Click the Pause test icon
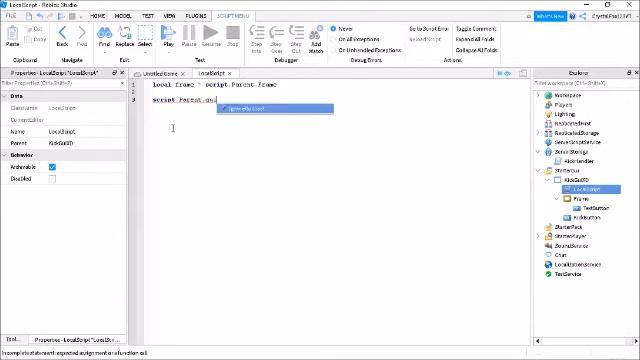 [189, 33]
